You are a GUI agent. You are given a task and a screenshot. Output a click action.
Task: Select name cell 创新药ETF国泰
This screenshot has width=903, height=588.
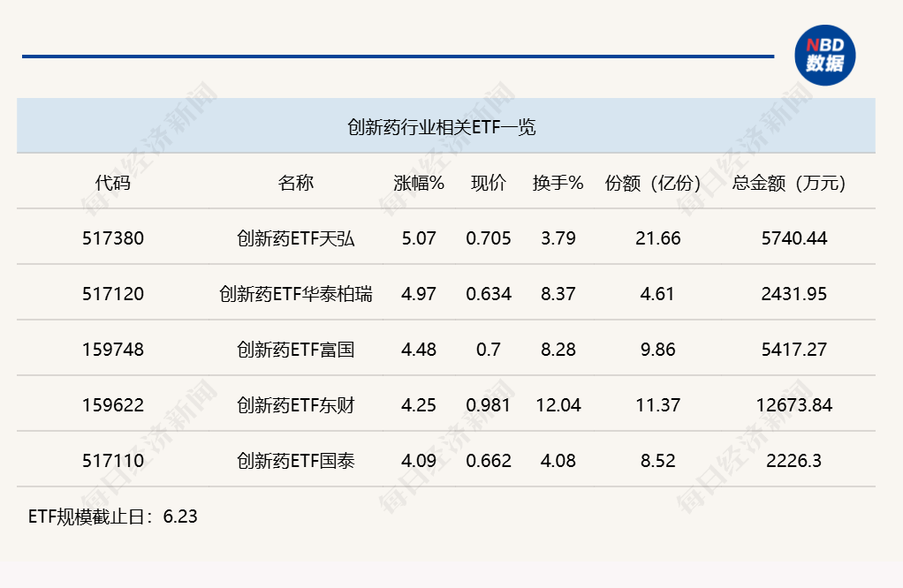coord(295,460)
